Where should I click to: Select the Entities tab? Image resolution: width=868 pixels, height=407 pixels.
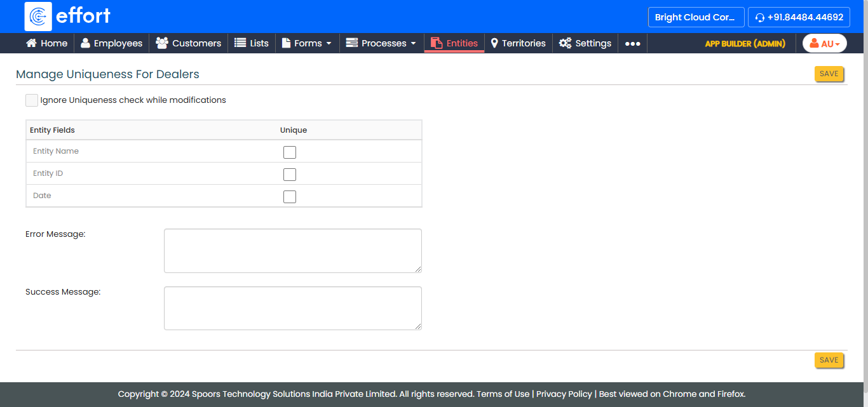coord(454,43)
